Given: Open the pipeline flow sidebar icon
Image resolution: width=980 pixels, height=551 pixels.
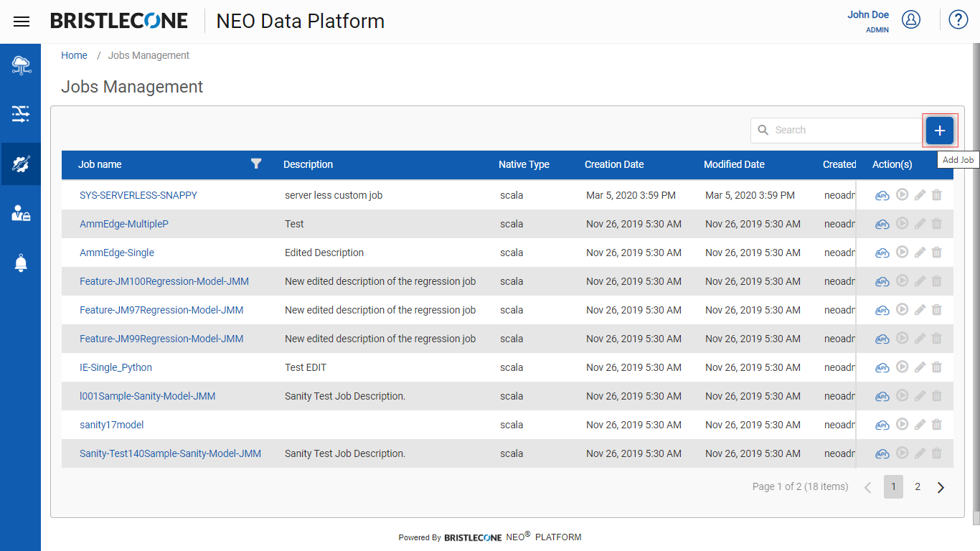Looking at the screenshot, I should click(21, 113).
